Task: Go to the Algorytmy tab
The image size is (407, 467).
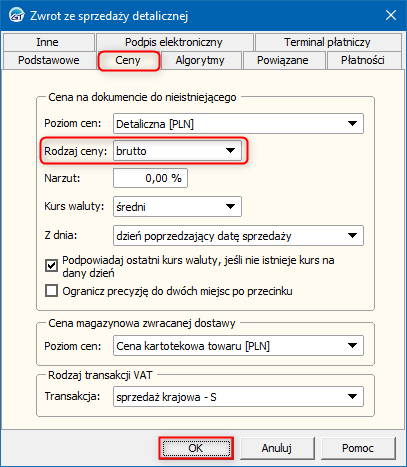Action: (x=200, y=60)
